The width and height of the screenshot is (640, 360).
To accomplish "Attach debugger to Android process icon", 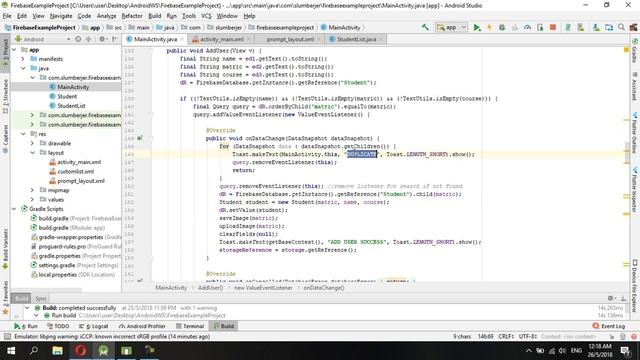I will pyautogui.click(x=540, y=27).
